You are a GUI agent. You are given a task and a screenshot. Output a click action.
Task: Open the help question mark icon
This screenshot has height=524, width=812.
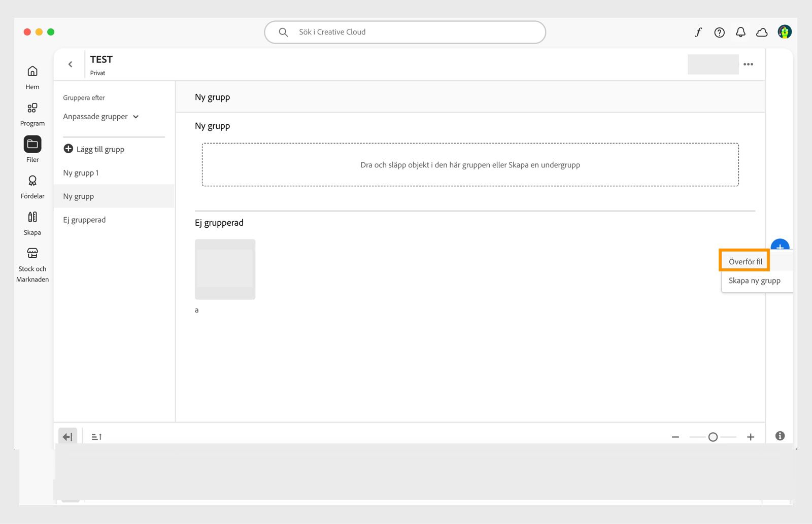pos(719,32)
